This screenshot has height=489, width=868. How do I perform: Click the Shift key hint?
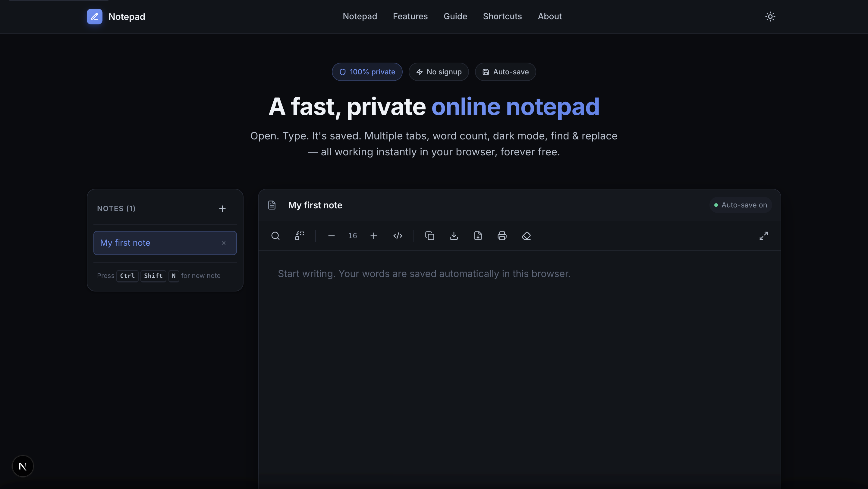coord(153,276)
